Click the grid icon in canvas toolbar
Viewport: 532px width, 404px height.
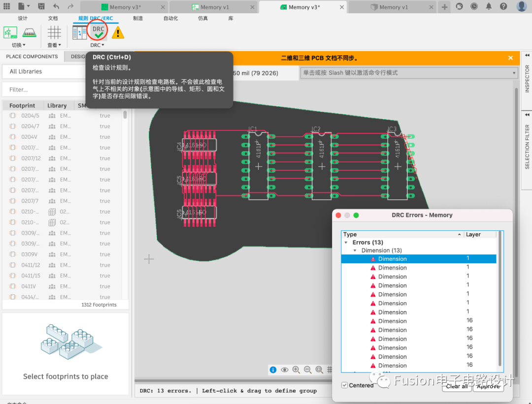click(329, 370)
